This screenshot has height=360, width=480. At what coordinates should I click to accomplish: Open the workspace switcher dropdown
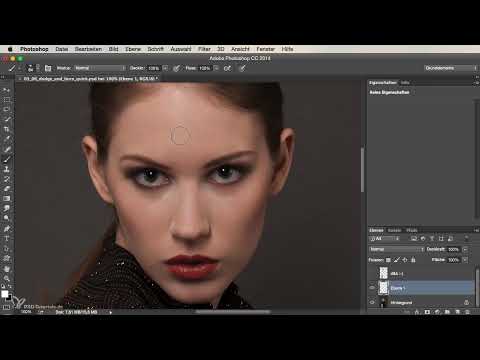(x=451, y=68)
